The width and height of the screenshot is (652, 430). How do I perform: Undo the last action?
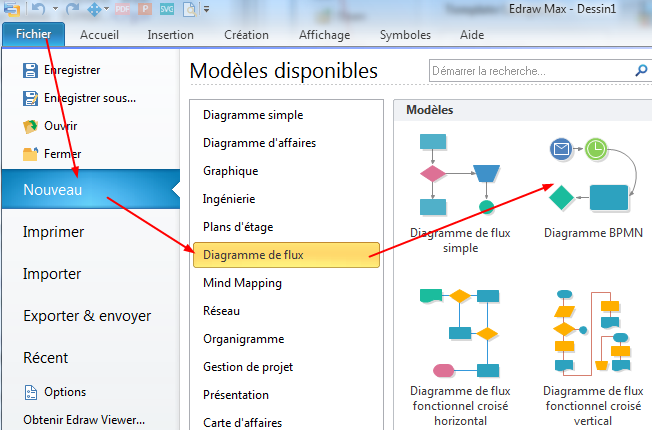38,8
